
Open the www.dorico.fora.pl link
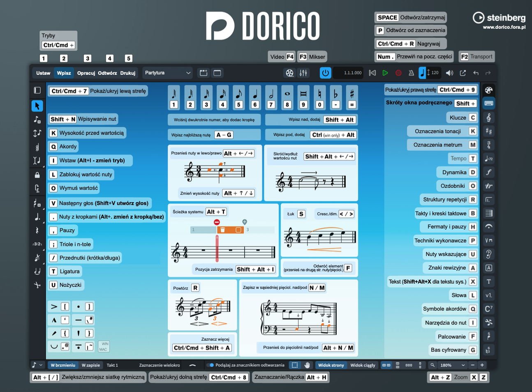504,27
